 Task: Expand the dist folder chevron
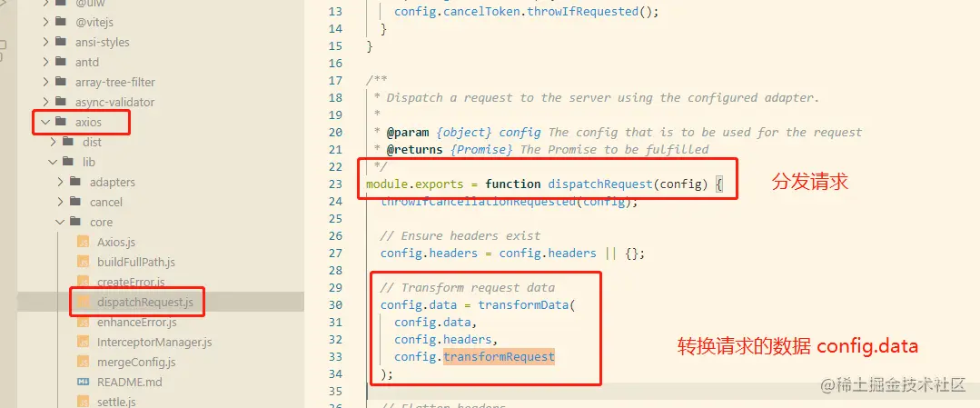pyautogui.click(x=53, y=142)
